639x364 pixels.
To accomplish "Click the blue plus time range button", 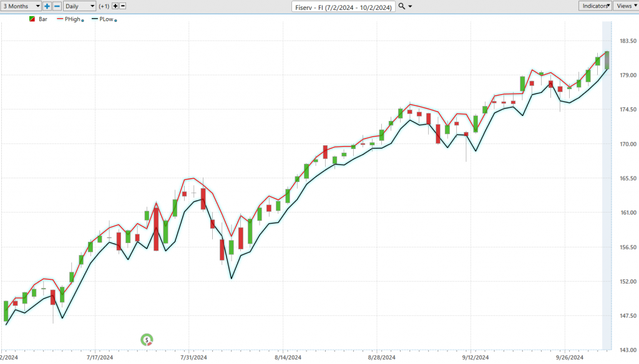I will 47,6.
